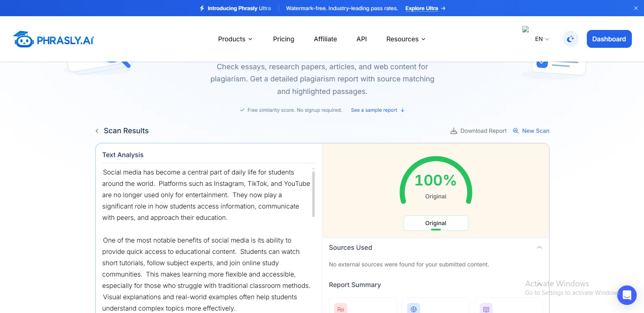Collapse the Sources Used section
The height and width of the screenshot is (313, 644).
coord(539,247)
